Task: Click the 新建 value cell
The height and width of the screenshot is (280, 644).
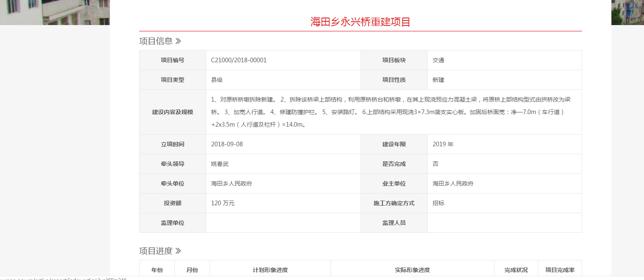Action: click(504, 80)
